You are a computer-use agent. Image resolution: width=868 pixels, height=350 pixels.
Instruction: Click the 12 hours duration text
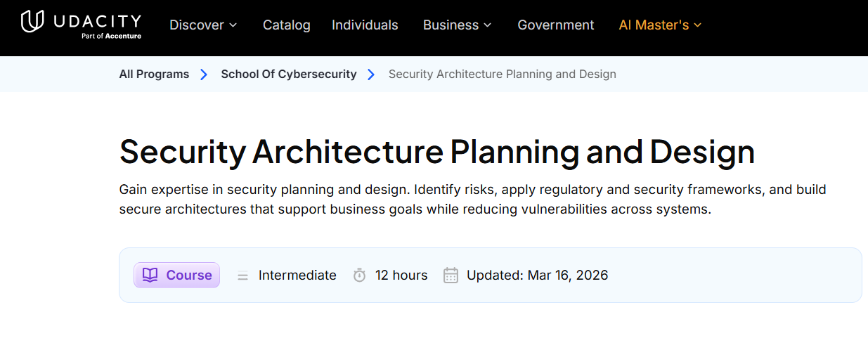coord(401,276)
